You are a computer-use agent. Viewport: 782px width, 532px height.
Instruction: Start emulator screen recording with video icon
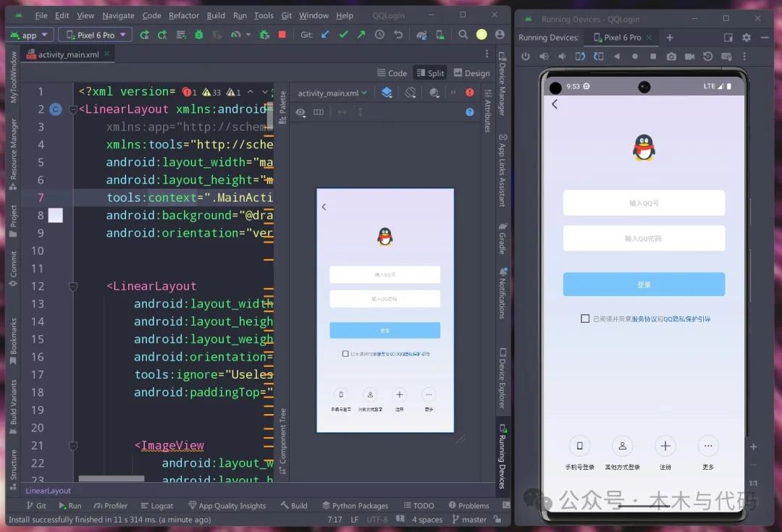[690, 56]
